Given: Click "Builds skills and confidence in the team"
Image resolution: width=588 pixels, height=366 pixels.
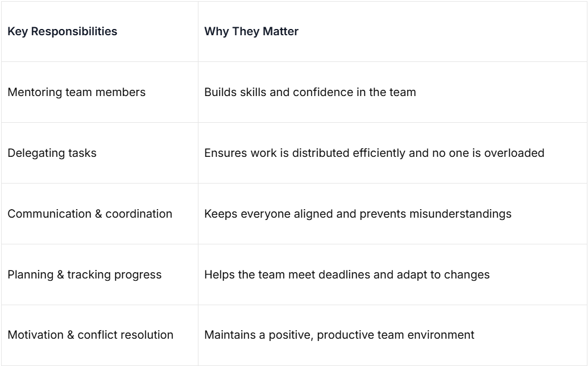Looking at the screenshot, I should [x=310, y=92].
